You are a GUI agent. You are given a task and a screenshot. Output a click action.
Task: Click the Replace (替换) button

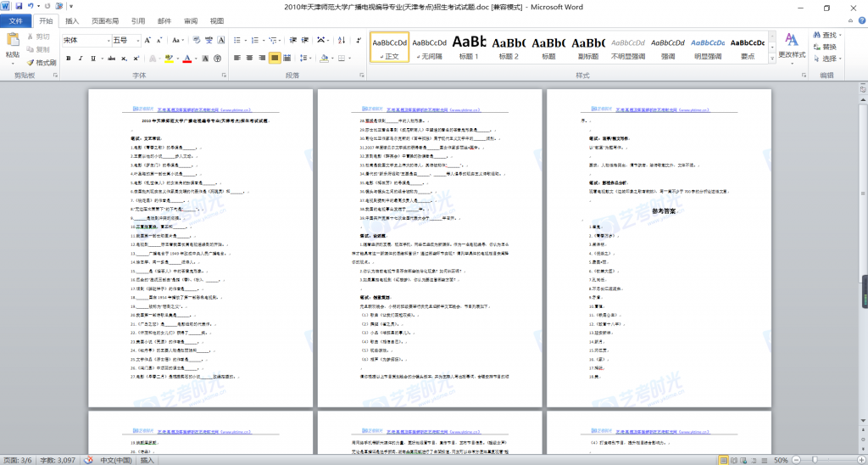827,47
